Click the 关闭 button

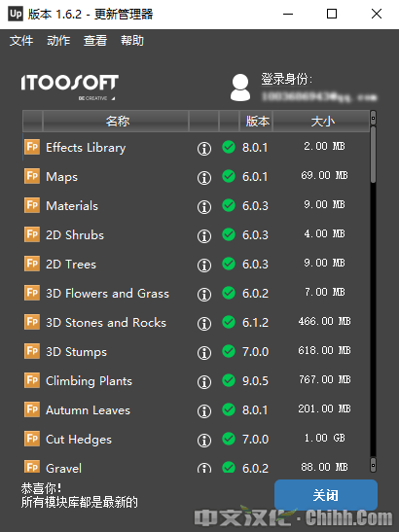point(326,495)
